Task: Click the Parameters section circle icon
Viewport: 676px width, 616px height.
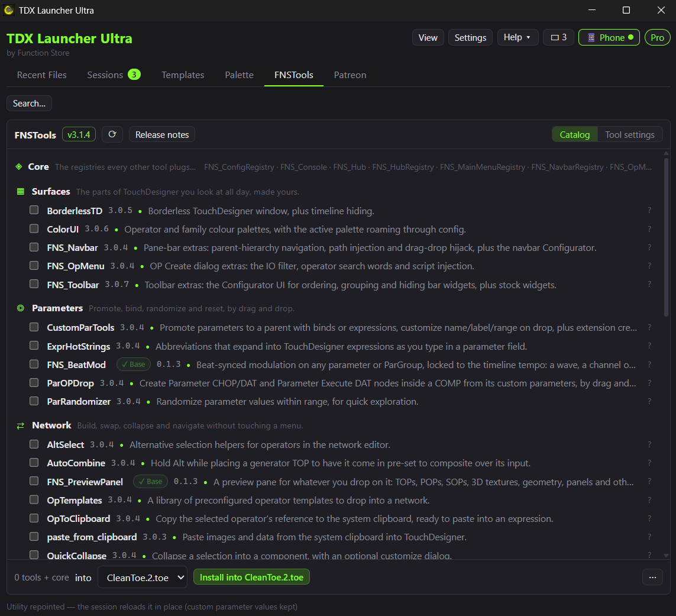Action: (x=20, y=308)
